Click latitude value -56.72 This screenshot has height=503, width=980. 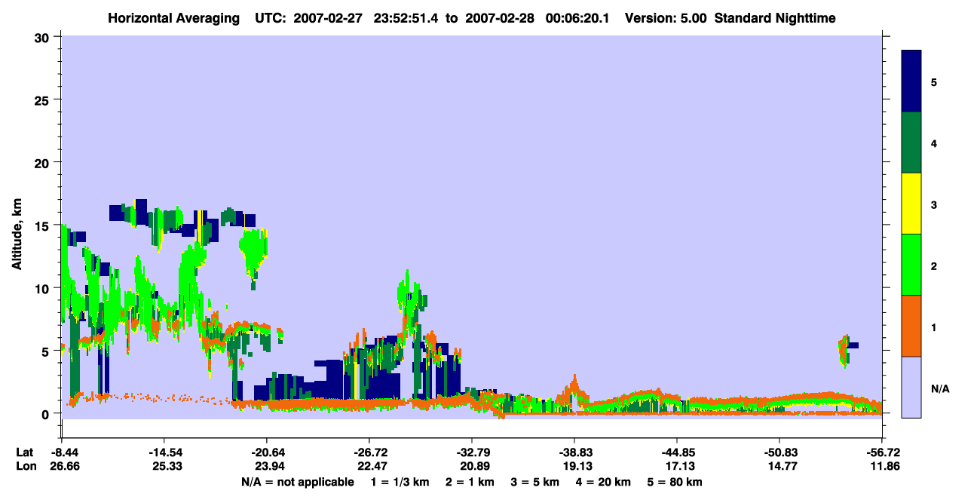882,452
